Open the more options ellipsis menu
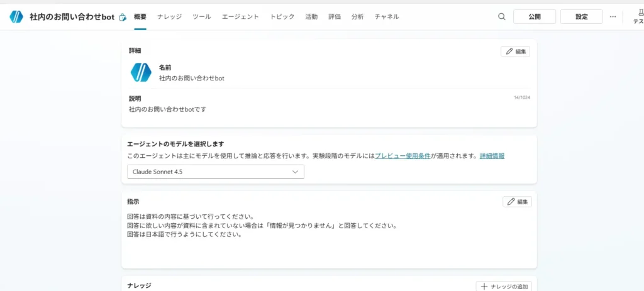The width and height of the screenshot is (644, 291). coord(613,17)
